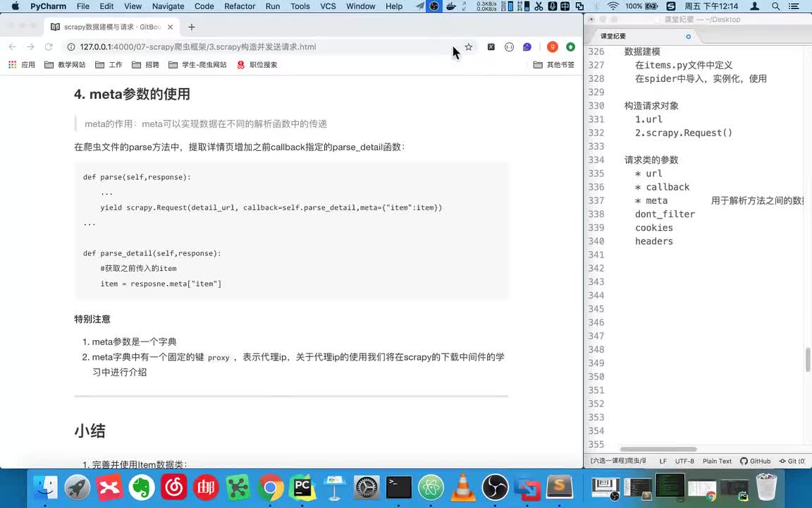This screenshot has width=812, height=508.
Task: Open Sublime Text from the Dock
Action: 559,488
